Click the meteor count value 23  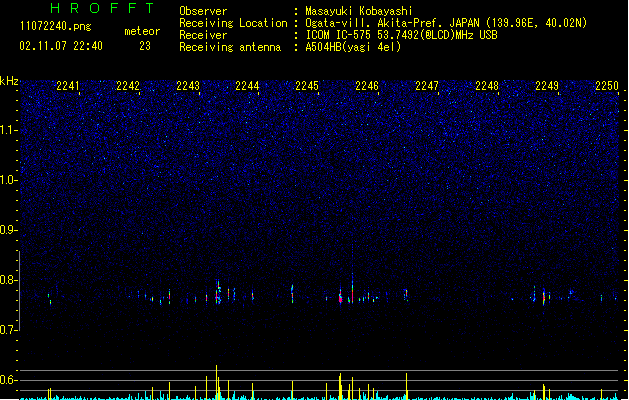145,46
